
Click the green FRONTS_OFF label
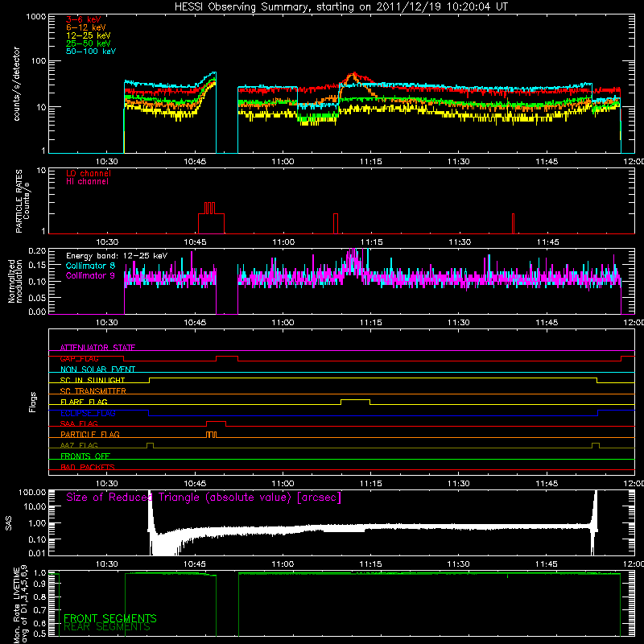(85, 456)
